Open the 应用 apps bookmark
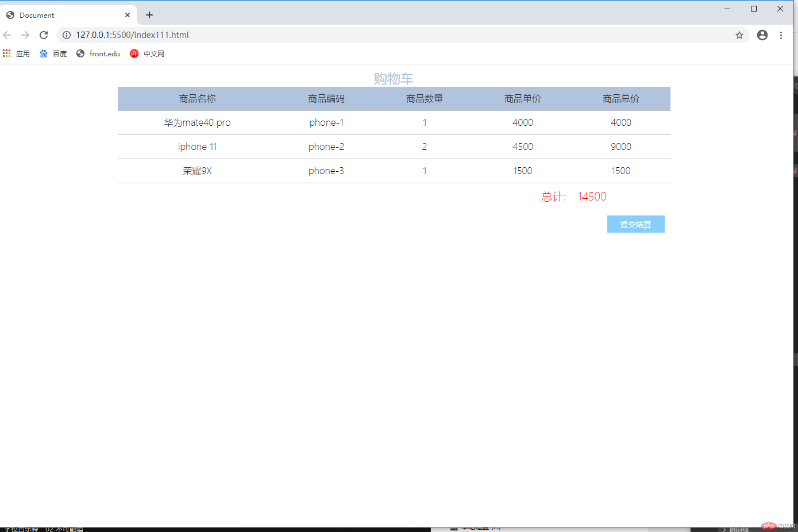Viewport: 798px width, 532px height. point(16,53)
